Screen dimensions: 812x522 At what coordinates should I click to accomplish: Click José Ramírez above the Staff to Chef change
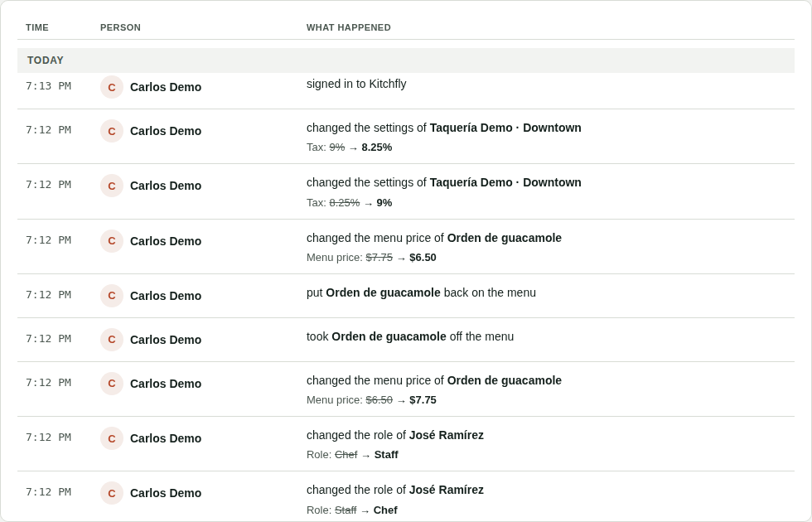(x=447, y=490)
